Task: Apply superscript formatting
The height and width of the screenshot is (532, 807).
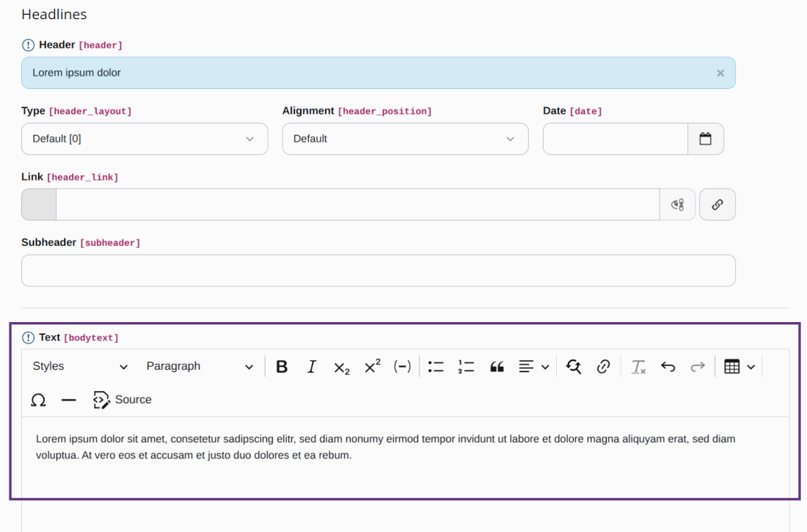Action: pos(372,367)
